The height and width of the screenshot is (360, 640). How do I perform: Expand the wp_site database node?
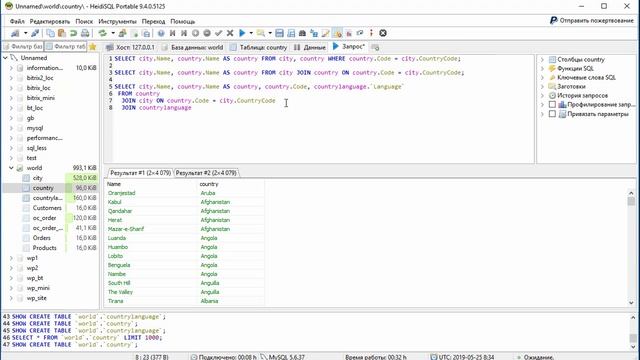click(11, 298)
